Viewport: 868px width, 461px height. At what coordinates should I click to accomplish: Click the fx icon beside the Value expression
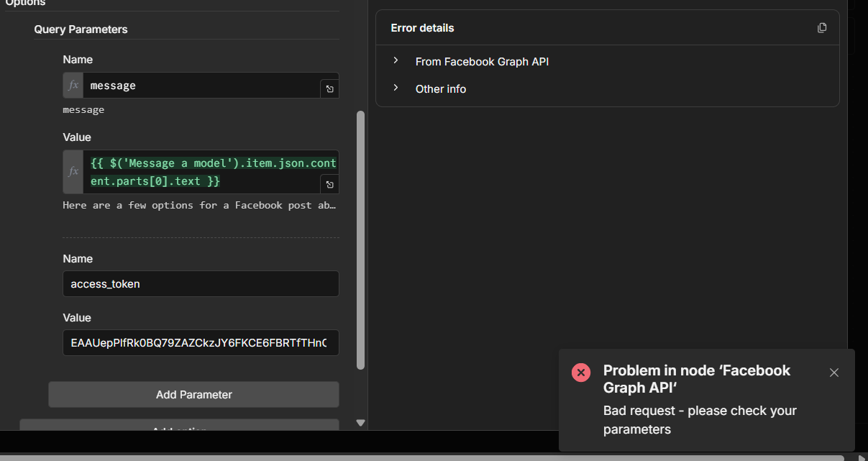click(x=73, y=172)
